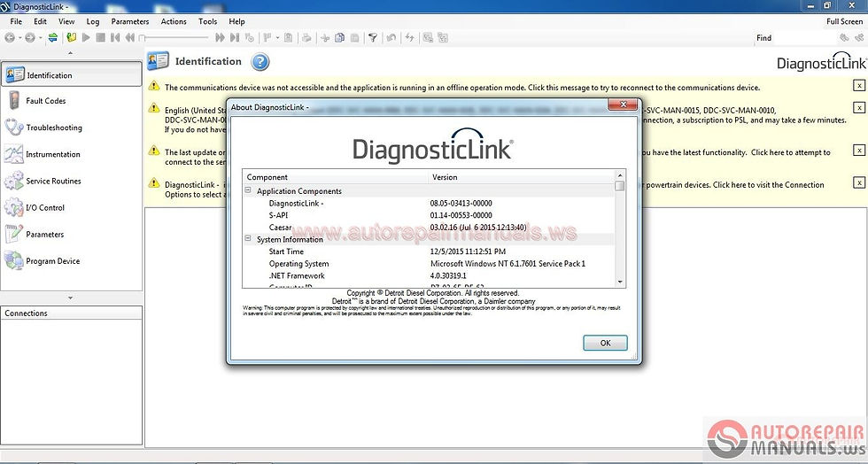Click the offline mode message to reconnect
Screen dimensions: 868x464
point(462,88)
